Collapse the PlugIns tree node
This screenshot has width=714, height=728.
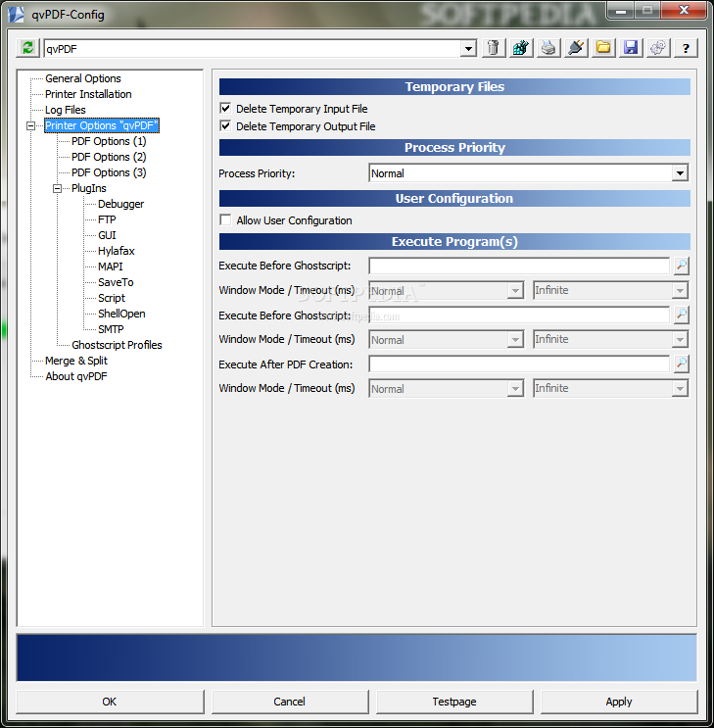coord(57,188)
